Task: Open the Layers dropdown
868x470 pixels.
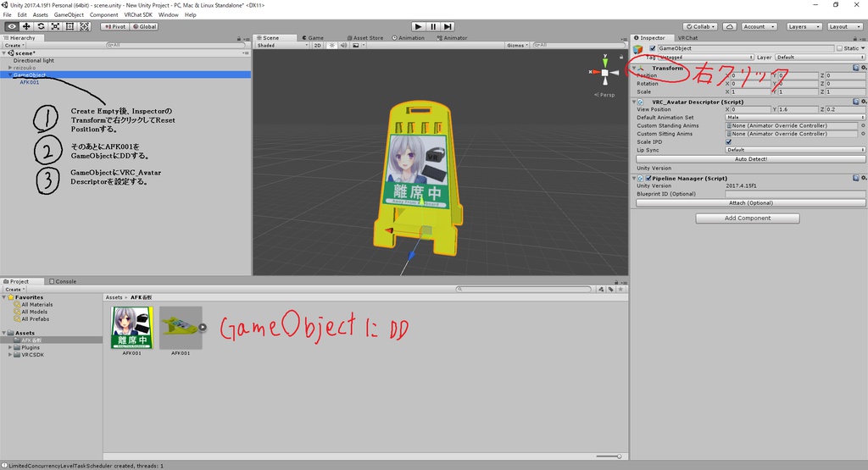Action: click(804, 26)
